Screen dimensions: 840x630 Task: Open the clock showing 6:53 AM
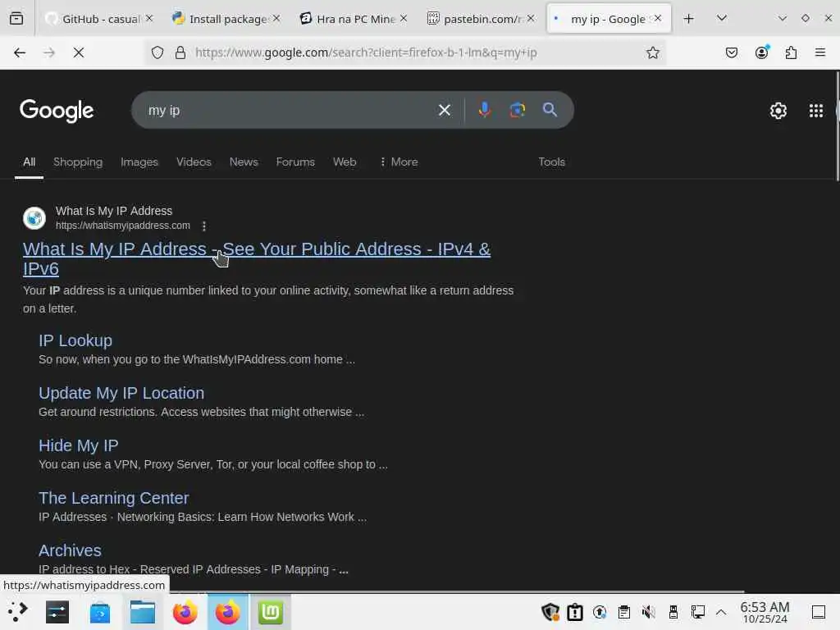765,612
